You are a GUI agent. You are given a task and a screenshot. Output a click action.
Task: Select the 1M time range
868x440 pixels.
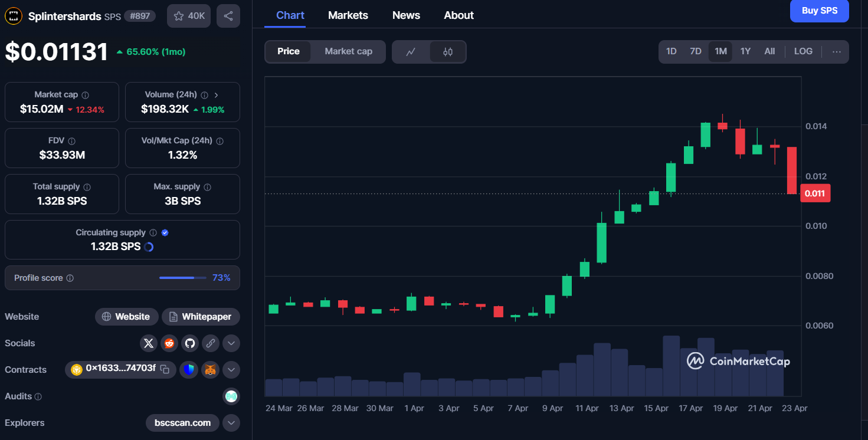(x=720, y=51)
